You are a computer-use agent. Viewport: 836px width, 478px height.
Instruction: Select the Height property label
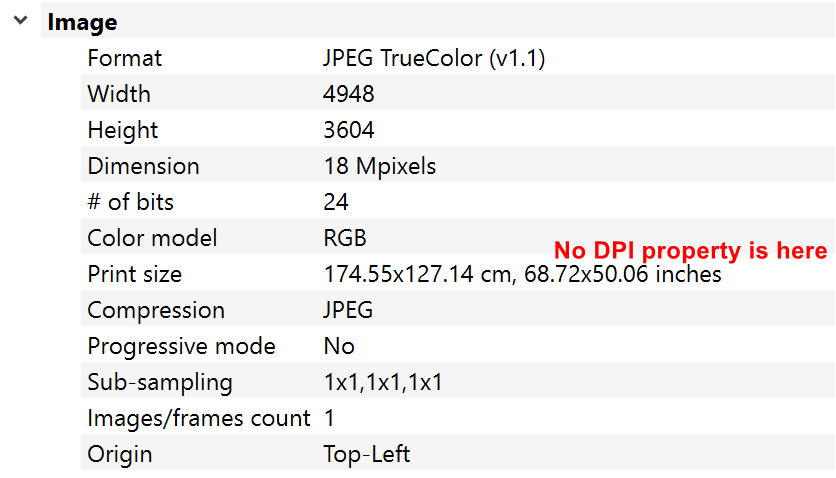click(123, 130)
